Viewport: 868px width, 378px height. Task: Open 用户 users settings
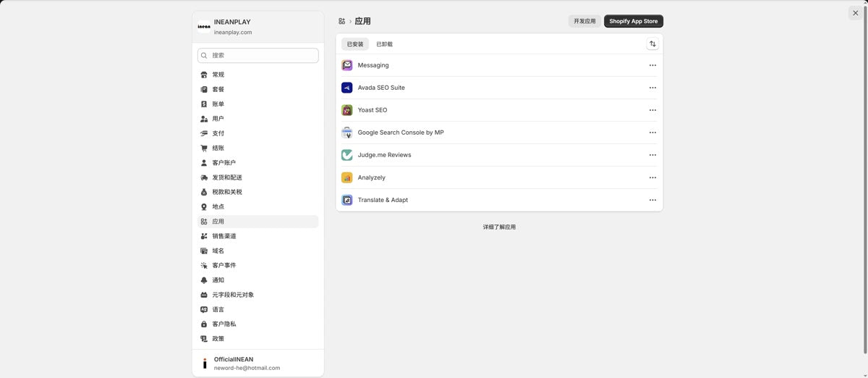(258, 119)
